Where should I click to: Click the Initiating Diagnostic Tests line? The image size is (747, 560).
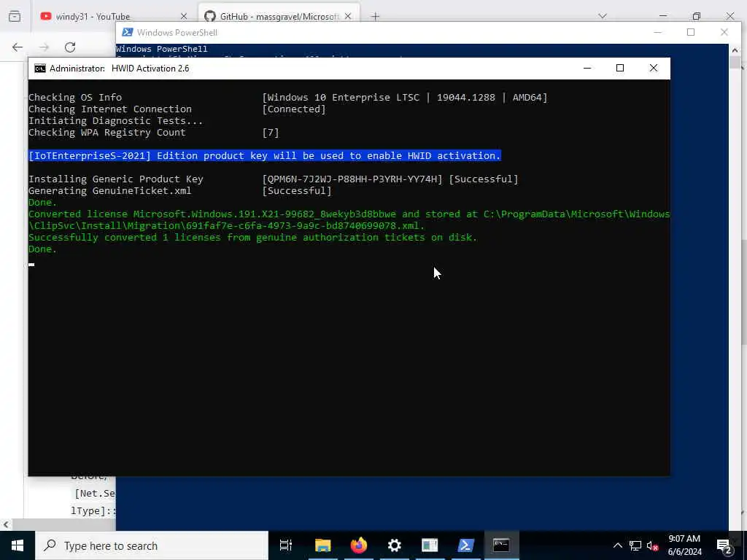(x=115, y=121)
